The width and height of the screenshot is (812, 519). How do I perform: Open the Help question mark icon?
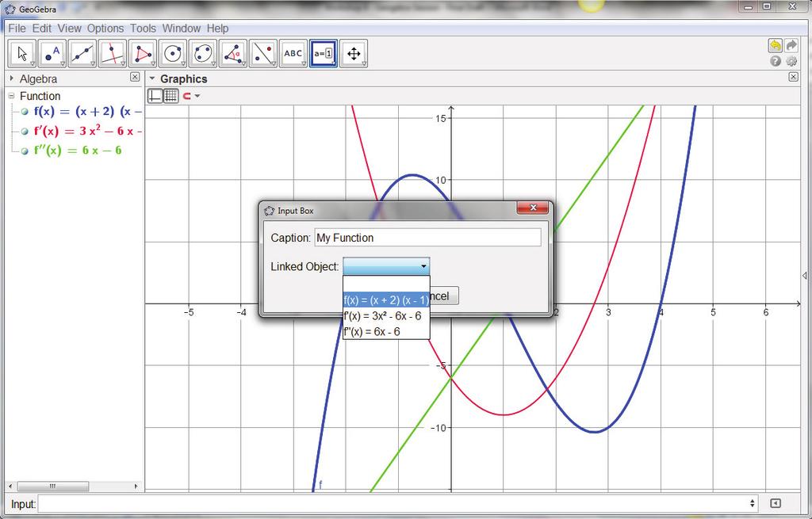[775, 62]
